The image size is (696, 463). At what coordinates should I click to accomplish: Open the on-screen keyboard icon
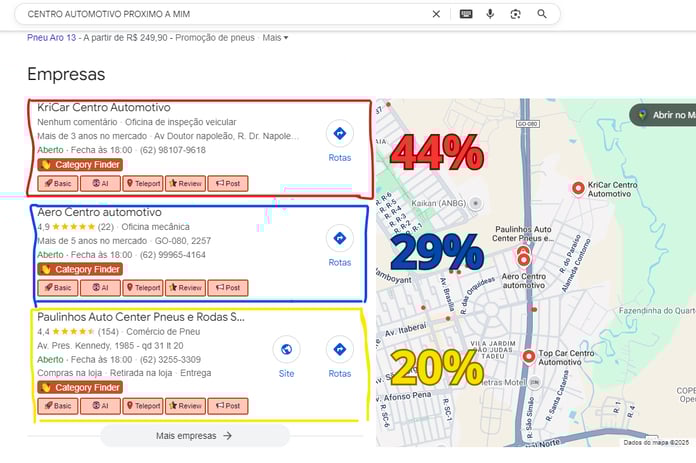click(x=466, y=14)
